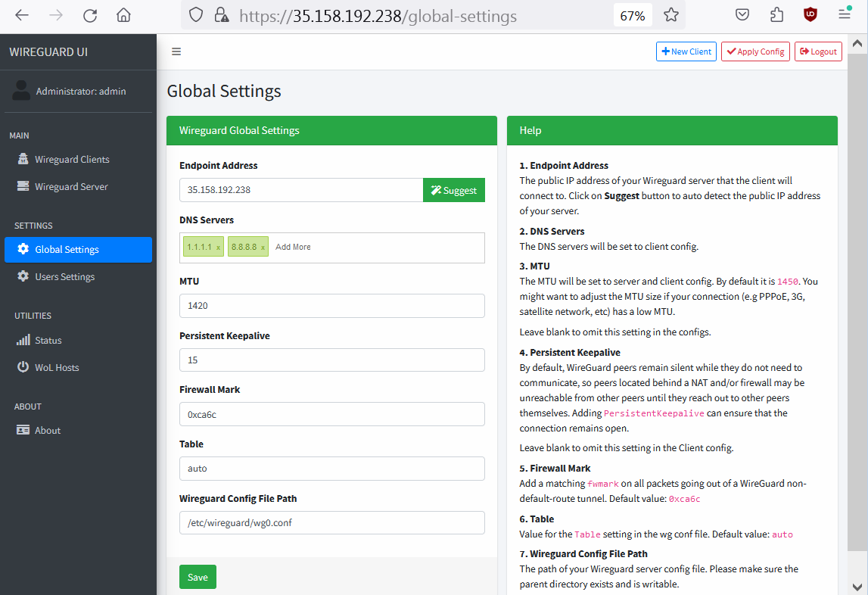Open Wireguard Clients in sidebar

coord(72,160)
